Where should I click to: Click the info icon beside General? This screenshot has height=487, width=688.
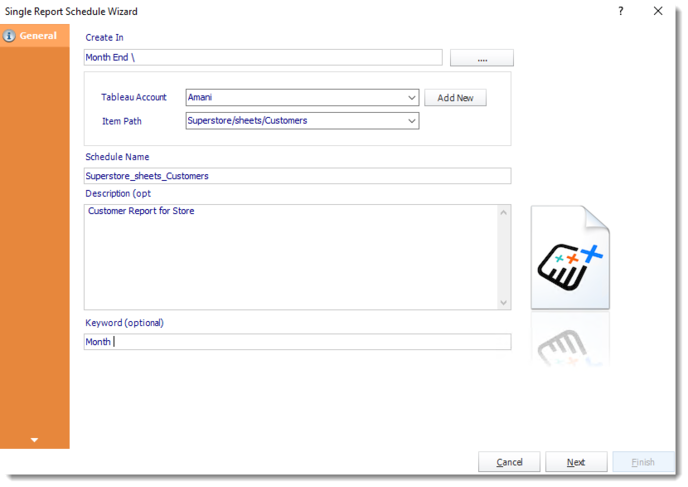[x=9, y=36]
